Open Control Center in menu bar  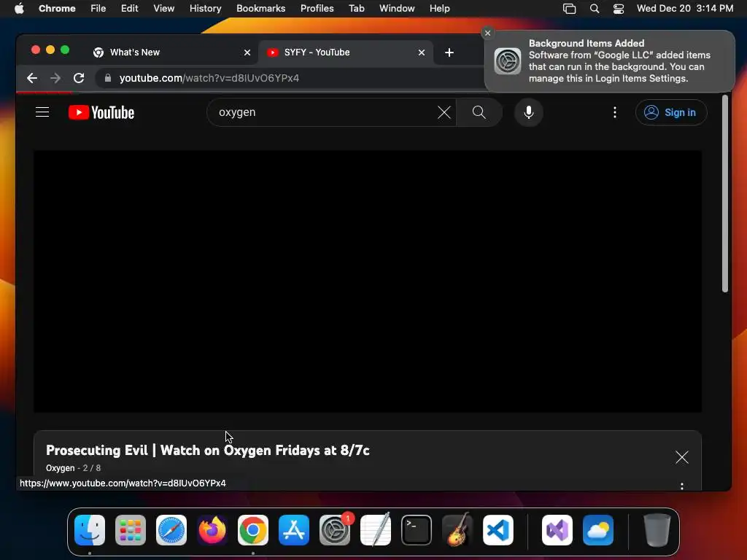click(619, 9)
